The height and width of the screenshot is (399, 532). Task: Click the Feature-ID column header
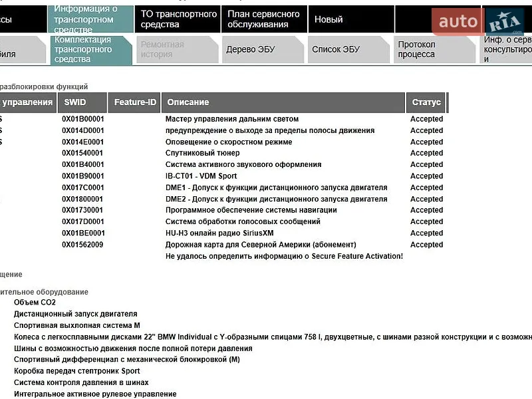point(134,102)
